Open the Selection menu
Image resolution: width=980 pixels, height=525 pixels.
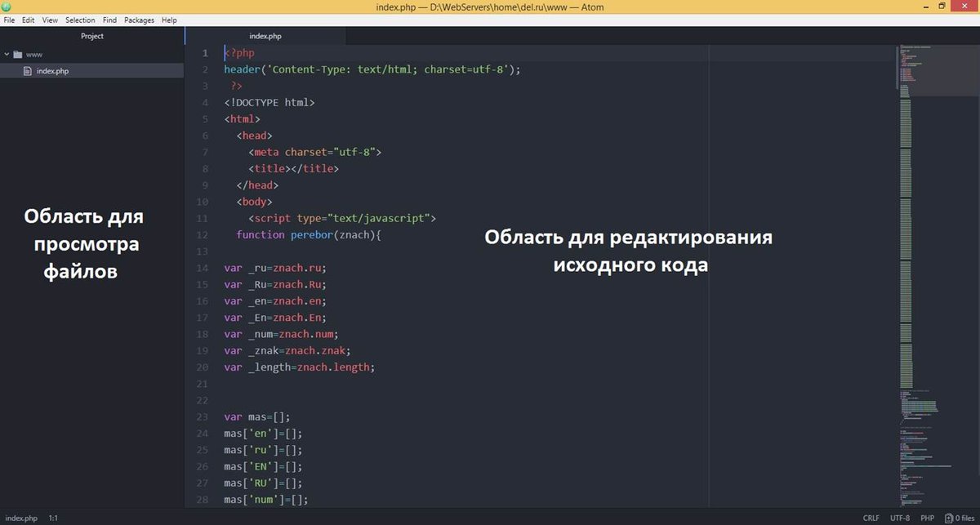tap(80, 20)
